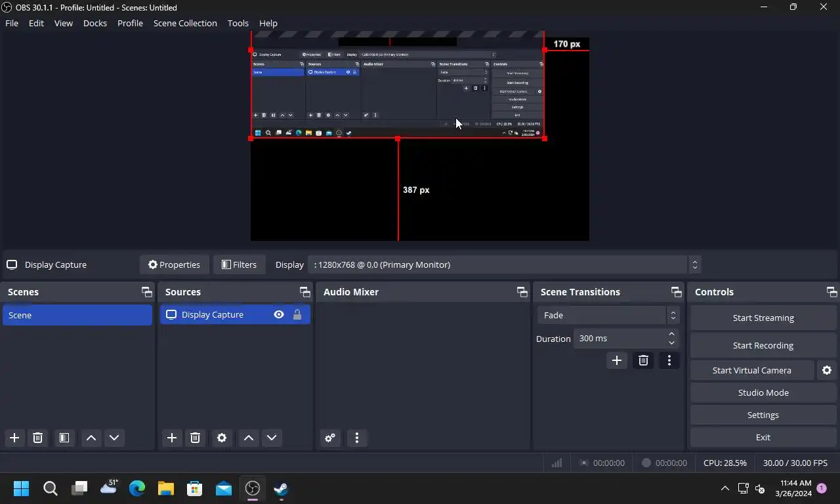Click the OBS Studio taskbar icon
This screenshot has height=504, width=840.
pos(253,488)
